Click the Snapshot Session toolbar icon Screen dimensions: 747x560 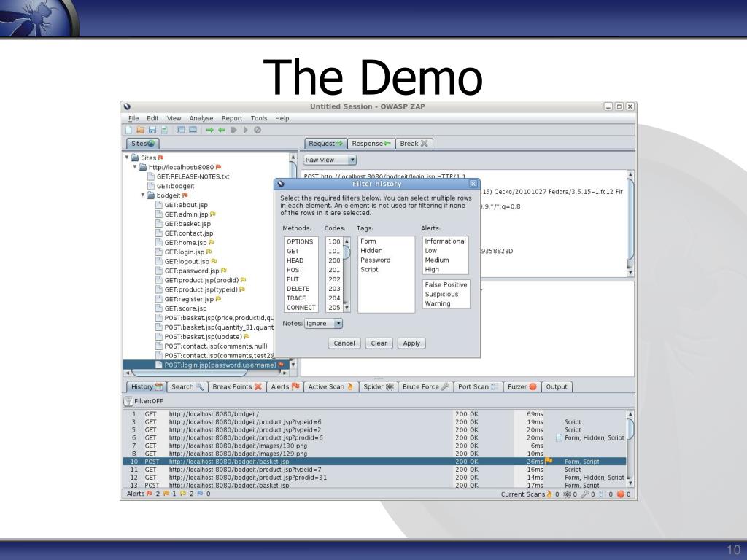(164, 130)
